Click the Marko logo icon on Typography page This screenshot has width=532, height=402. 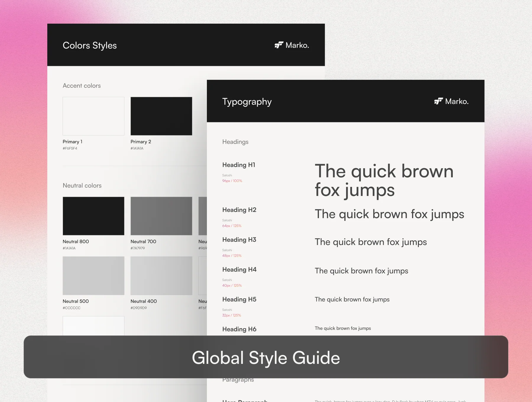438,101
